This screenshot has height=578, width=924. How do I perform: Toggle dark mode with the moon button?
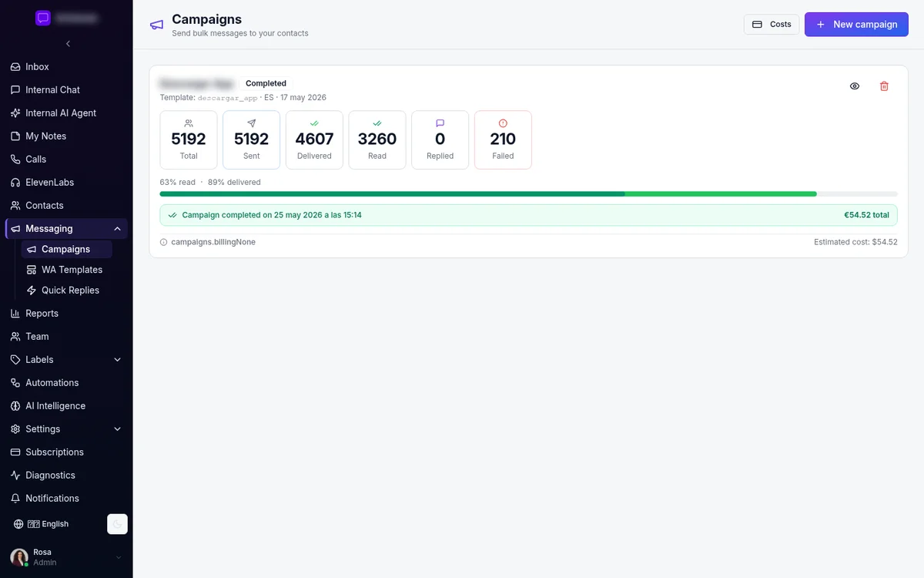point(117,524)
